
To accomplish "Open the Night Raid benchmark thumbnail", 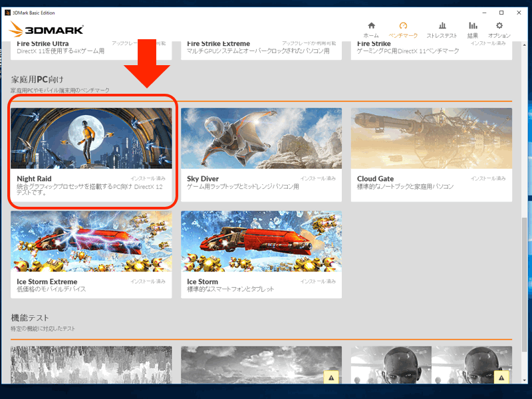I will pyautogui.click(x=91, y=138).
